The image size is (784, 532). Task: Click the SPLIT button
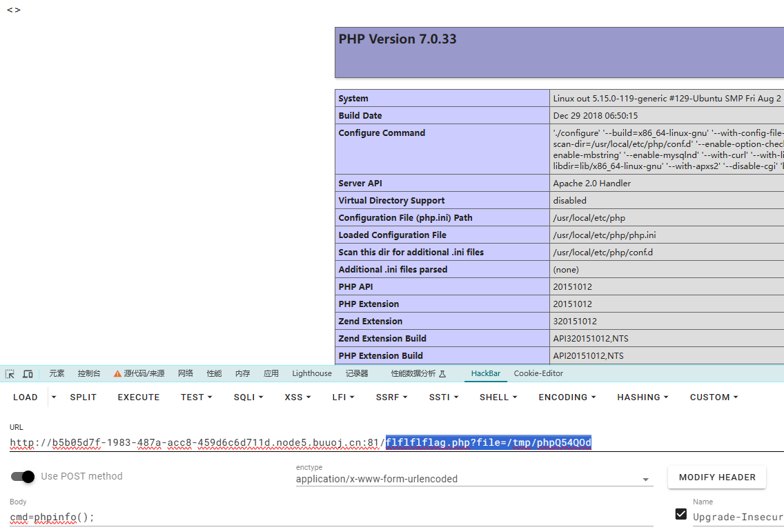click(x=83, y=397)
